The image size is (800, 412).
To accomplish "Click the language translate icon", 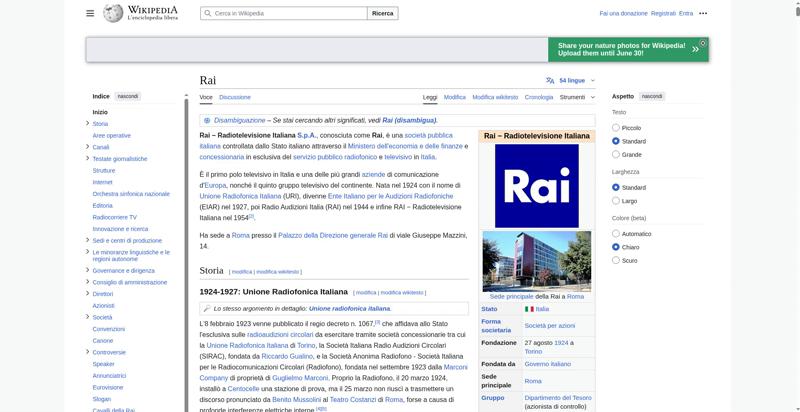I will coord(550,81).
